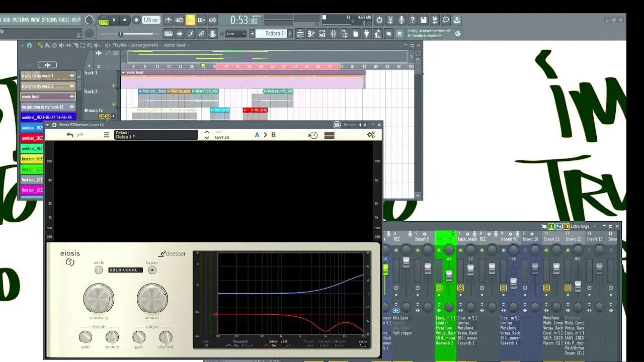644x362 pixels.
Task: Open the Patterns menu
Action: (21, 20)
